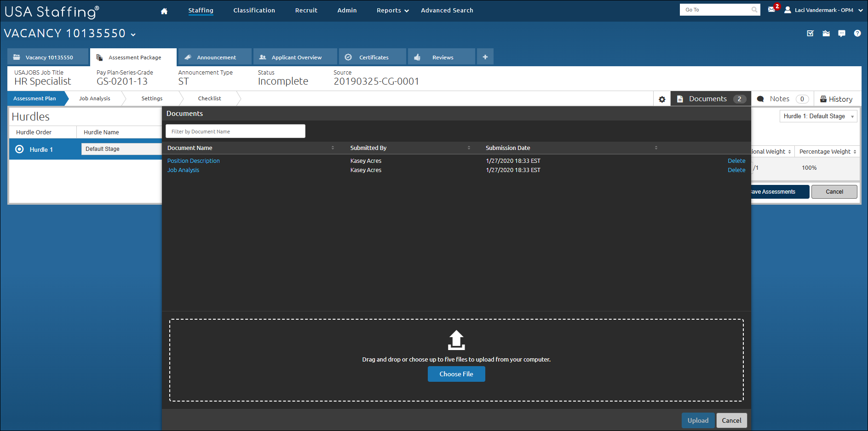This screenshot has height=431, width=868.
Task: Select the Hurdle 1 radio button
Action: coord(19,149)
